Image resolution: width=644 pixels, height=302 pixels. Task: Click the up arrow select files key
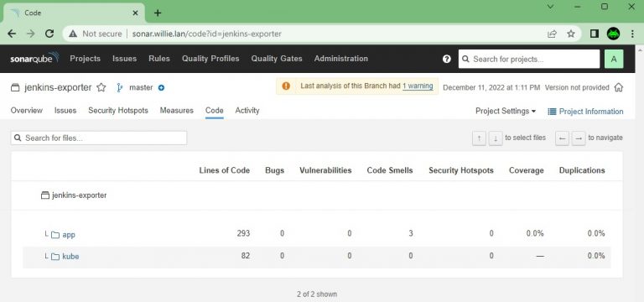(480, 138)
